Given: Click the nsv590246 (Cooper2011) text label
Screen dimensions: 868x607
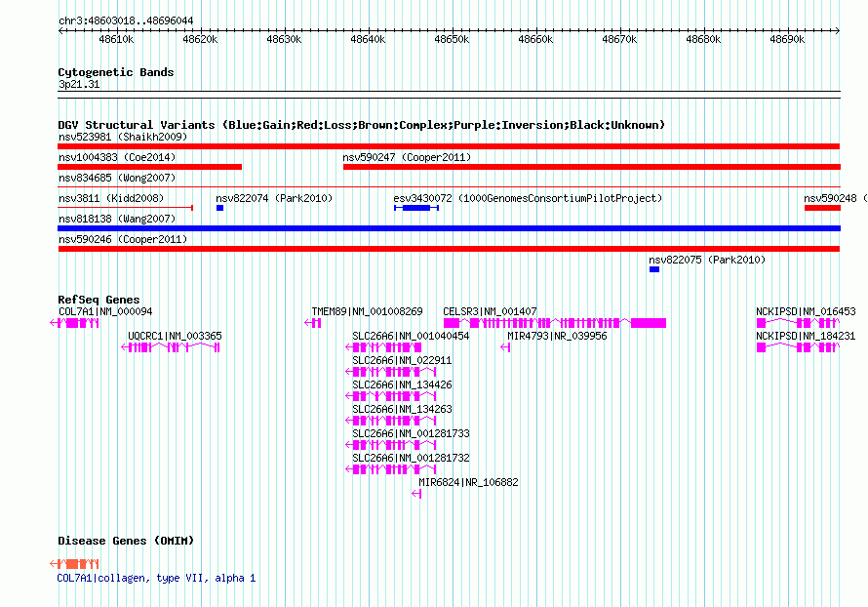Looking at the screenshot, I should point(123,239).
